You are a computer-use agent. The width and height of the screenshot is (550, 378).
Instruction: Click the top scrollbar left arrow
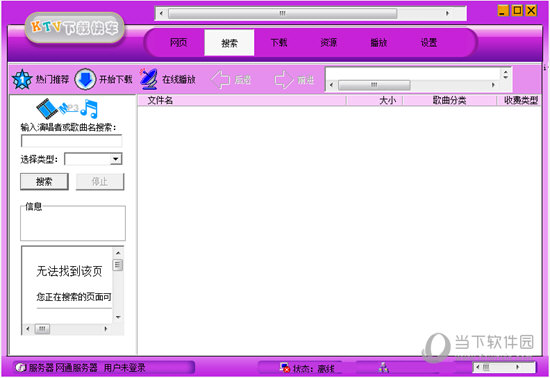[161, 13]
